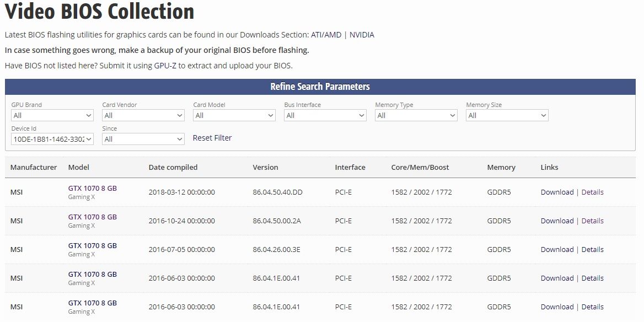
Task: Expand the Since dropdown
Action: (143, 139)
